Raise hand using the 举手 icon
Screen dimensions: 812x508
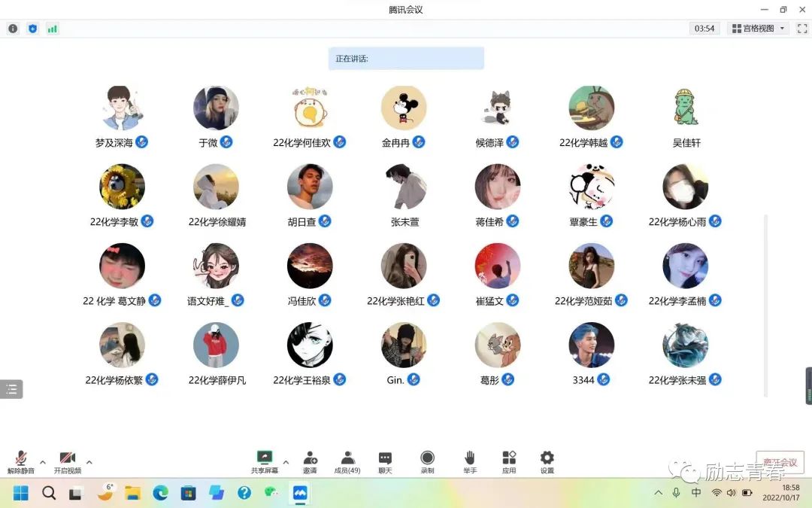[x=470, y=458]
